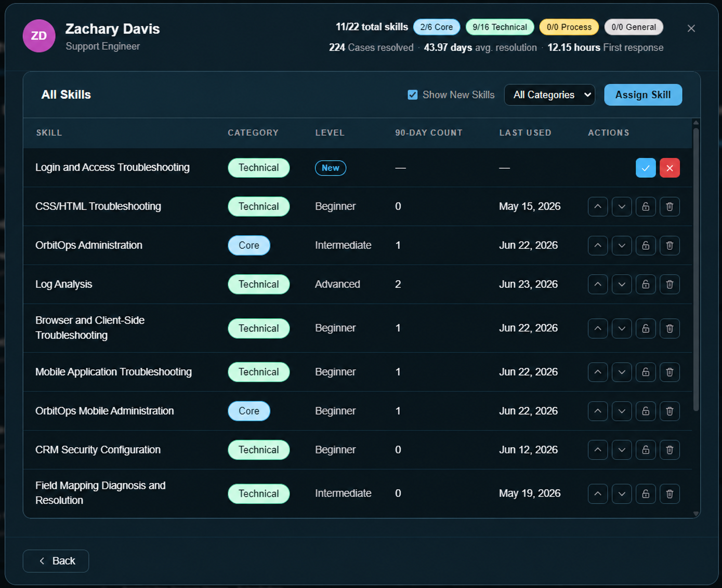Click the Last Used column header
Screen dimensions: 722x588
point(525,133)
